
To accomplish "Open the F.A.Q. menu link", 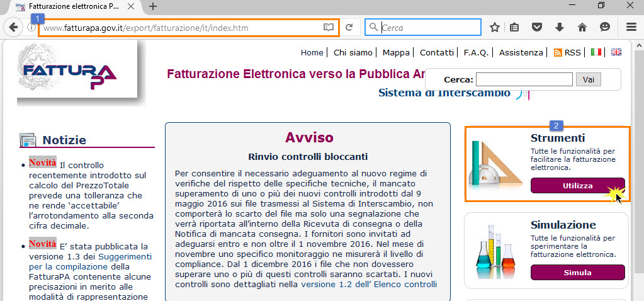I will coord(477,52).
